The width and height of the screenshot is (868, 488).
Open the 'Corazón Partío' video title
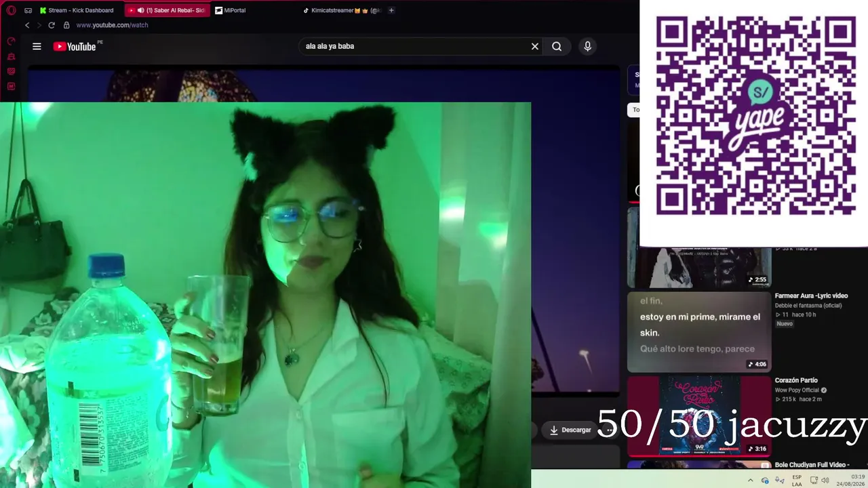(796, 380)
